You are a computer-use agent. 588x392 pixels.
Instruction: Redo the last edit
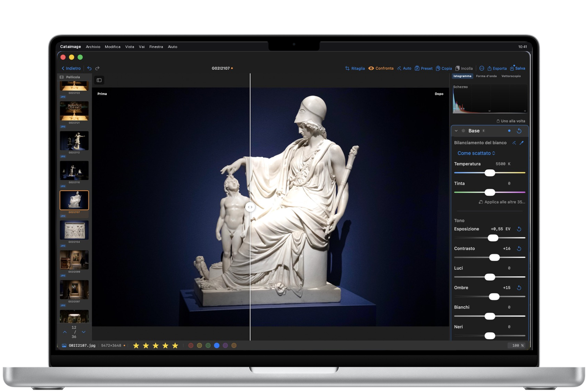(x=97, y=68)
